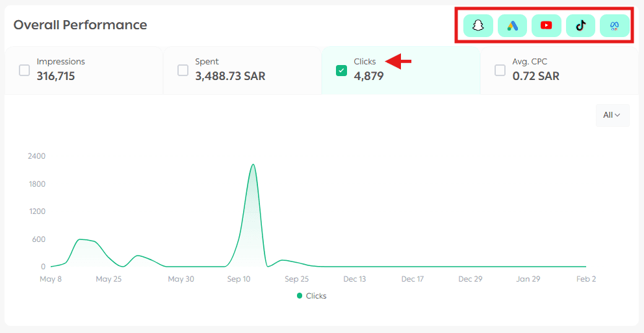Tick the Spent metric checkbox
644x333 pixels.
pos(183,70)
